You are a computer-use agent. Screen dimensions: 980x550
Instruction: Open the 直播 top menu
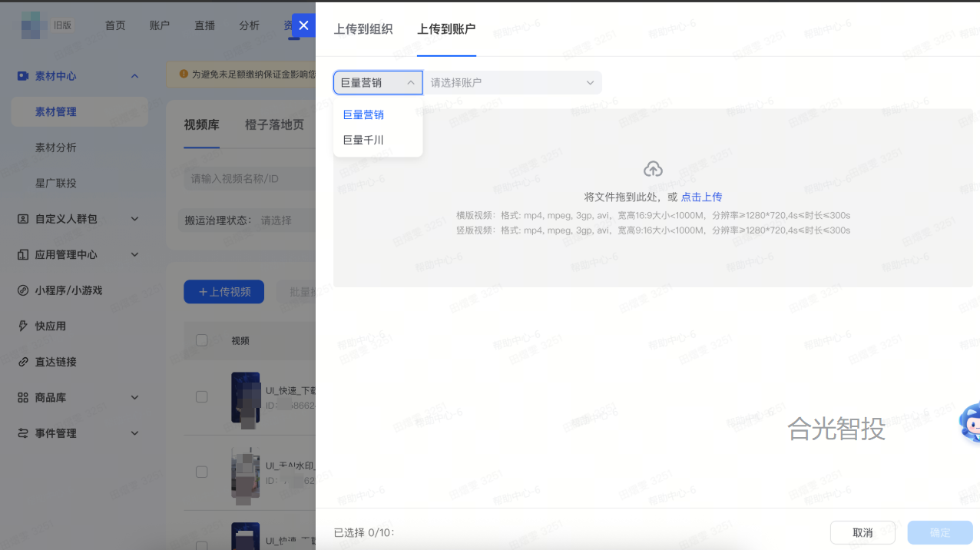point(204,25)
